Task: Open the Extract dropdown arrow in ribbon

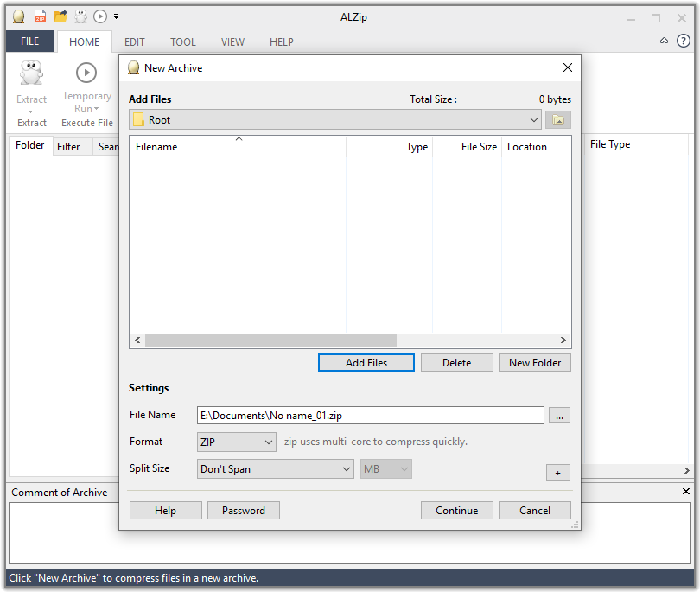Action: (x=31, y=111)
